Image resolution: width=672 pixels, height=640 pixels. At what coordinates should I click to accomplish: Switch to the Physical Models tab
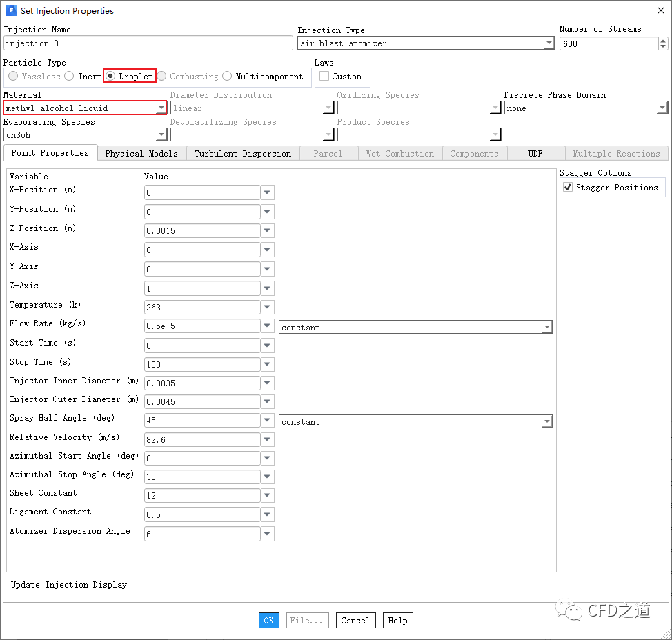[x=141, y=154]
